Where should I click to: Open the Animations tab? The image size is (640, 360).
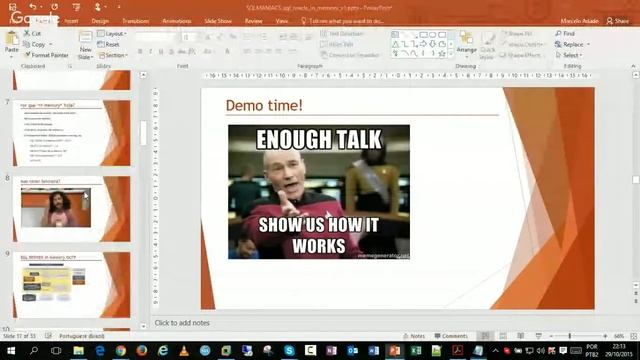177,21
